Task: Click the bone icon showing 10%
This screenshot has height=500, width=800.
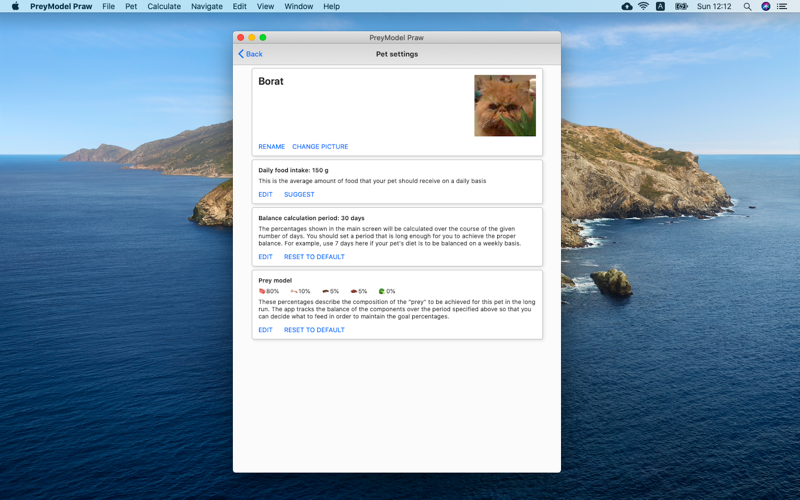Action: [294, 292]
